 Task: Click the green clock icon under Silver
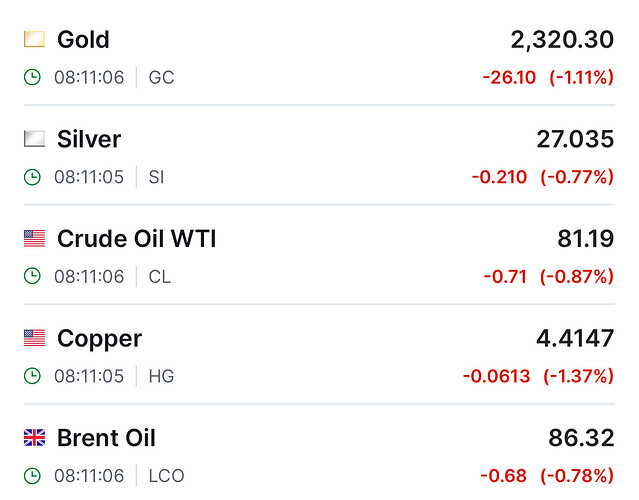pos(32,177)
